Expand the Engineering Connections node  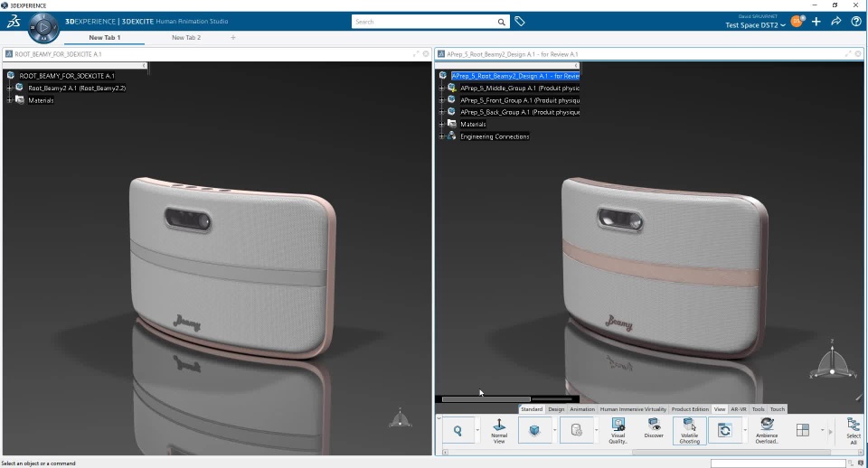(x=441, y=136)
